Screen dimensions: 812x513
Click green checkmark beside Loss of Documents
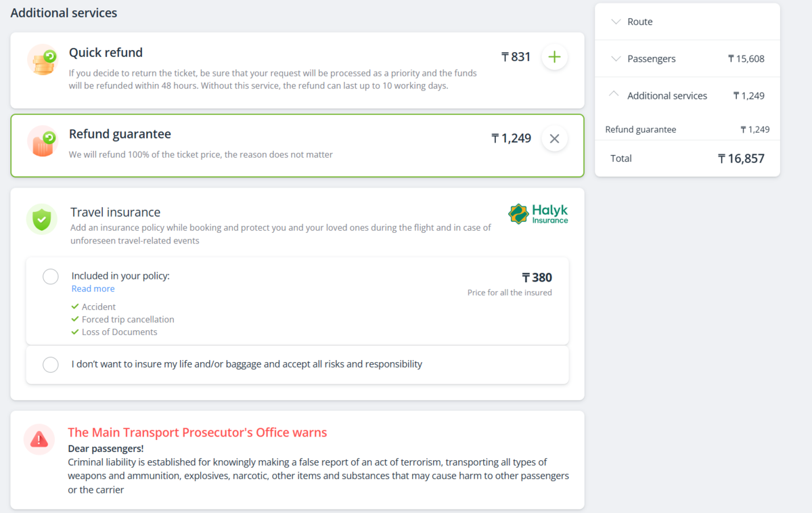click(75, 332)
